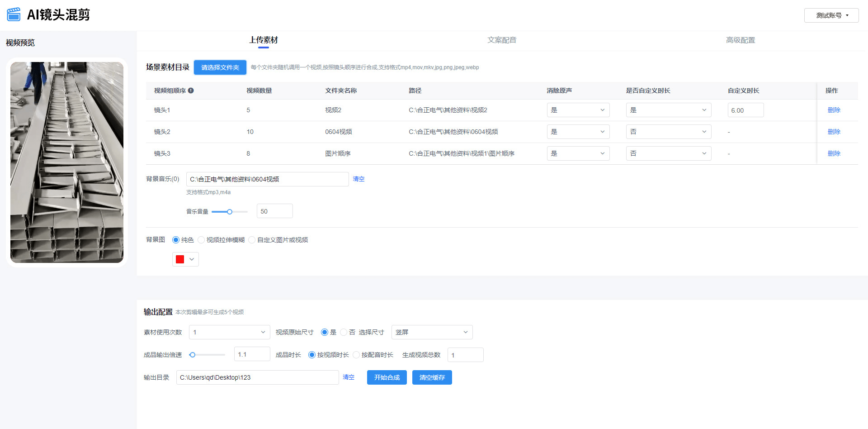868x429 pixels.
Task: Open the 素材使用次数 dropdown
Action: coord(230,332)
